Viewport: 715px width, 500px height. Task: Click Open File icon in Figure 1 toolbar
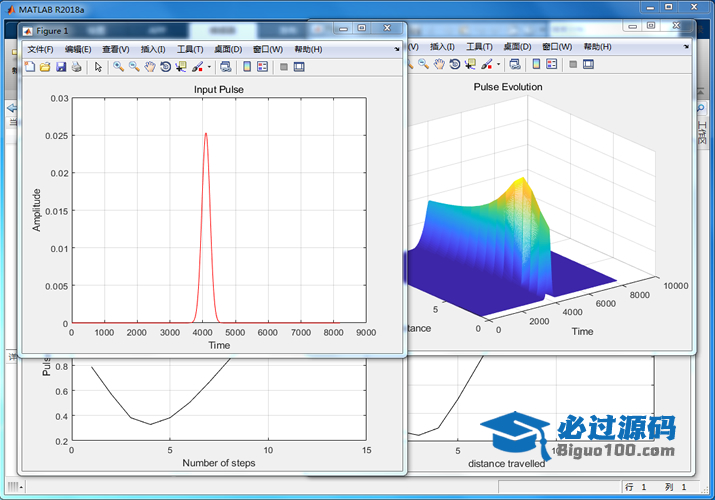coord(44,67)
